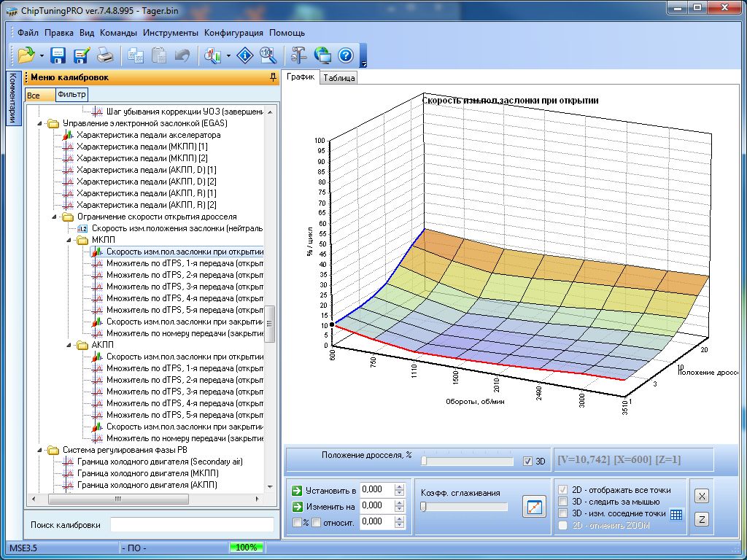Collapse the 'АКПП' folder node
747x560 pixels.
click(x=69, y=345)
